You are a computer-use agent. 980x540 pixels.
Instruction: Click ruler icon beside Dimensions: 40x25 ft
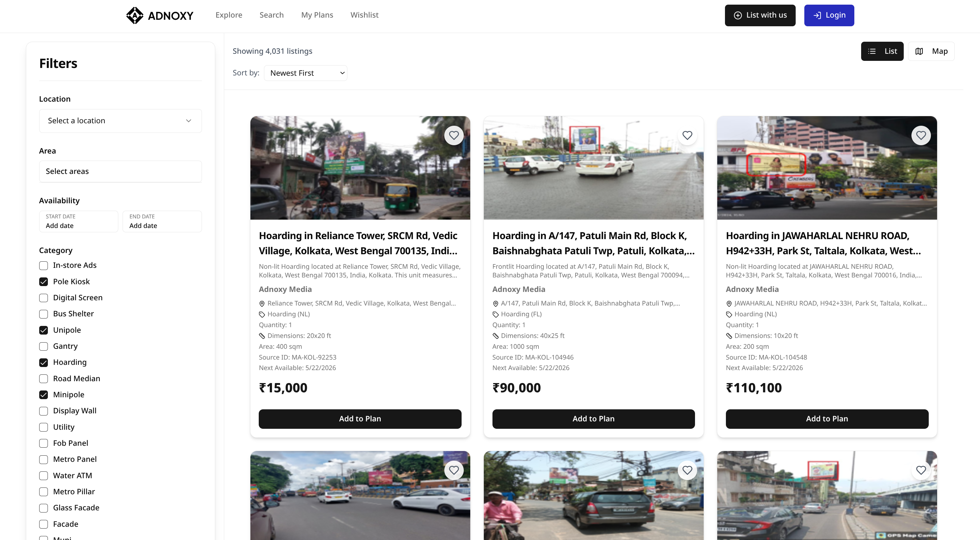click(495, 336)
